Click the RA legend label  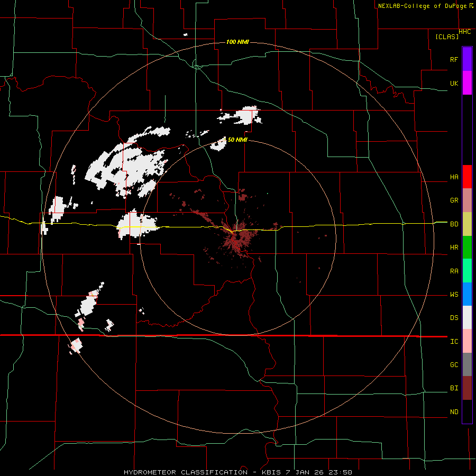tap(454, 271)
